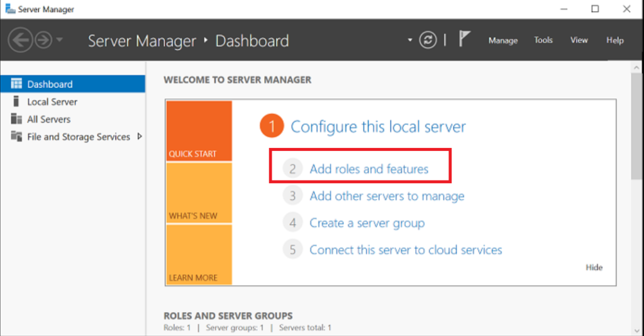Refresh the dashboard with the circular arrows icon
644x336 pixels.
point(428,40)
